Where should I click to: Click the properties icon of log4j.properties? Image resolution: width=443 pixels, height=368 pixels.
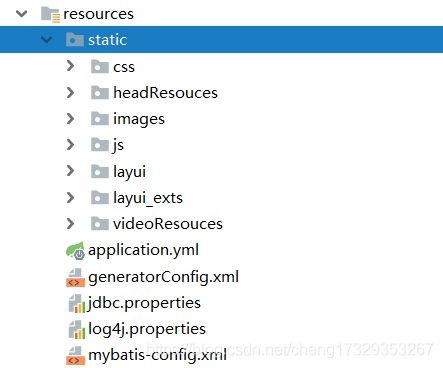tap(77, 330)
